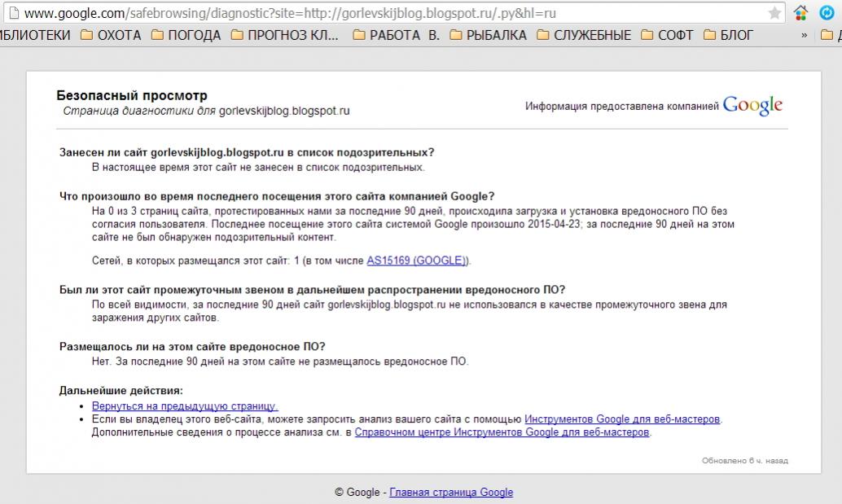Viewport: 842px width, 504px height.
Task: Open the ПОГОДА bookmarks folder
Action: (186, 35)
